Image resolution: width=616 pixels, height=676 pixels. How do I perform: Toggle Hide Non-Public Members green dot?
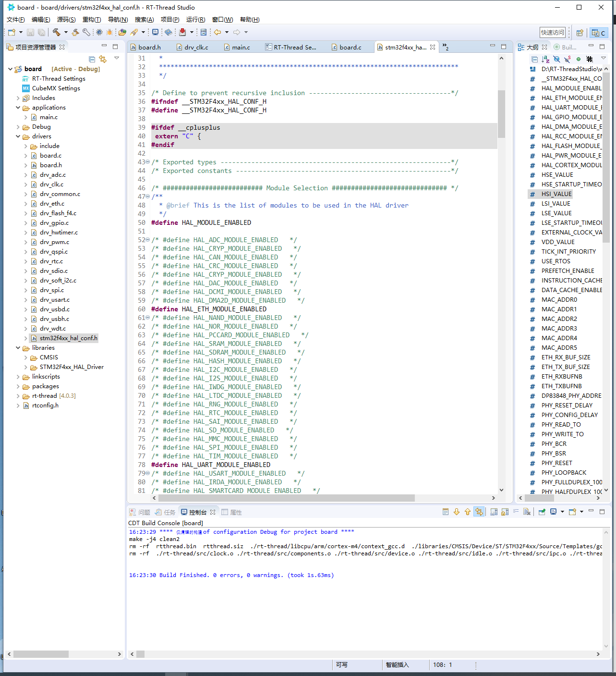(579, 59)
